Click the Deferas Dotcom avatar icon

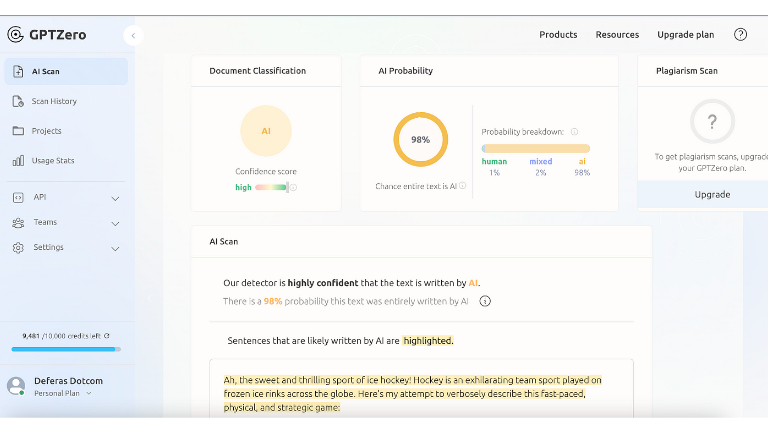point(16,386)
